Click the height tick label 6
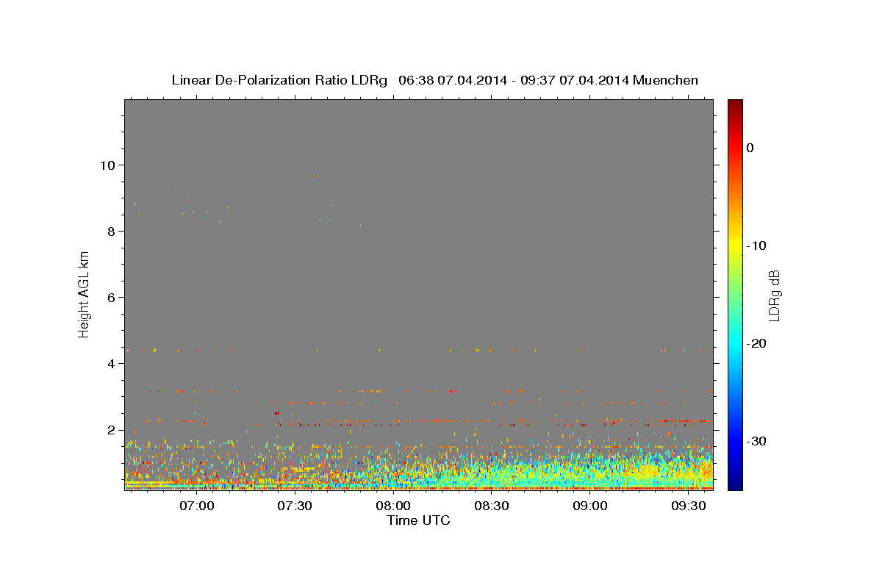This screenshot has width=882, height=588. tap(111, 297)
